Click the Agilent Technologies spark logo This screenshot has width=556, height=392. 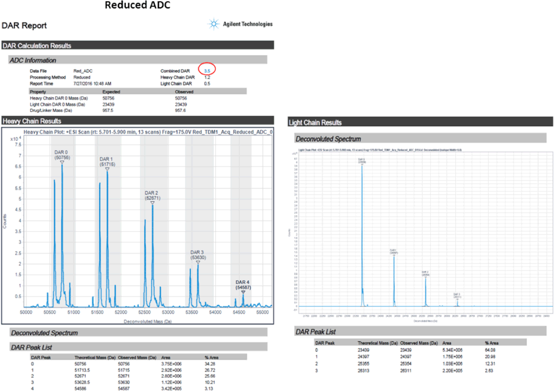coord(213,24)
